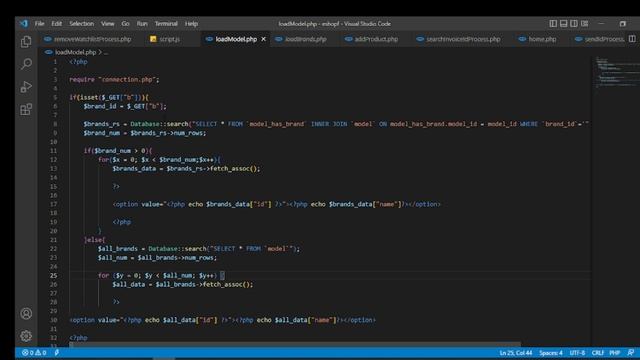Change language mode via PHP indicator
Viewport: 640px width, 360px height.
615,353
